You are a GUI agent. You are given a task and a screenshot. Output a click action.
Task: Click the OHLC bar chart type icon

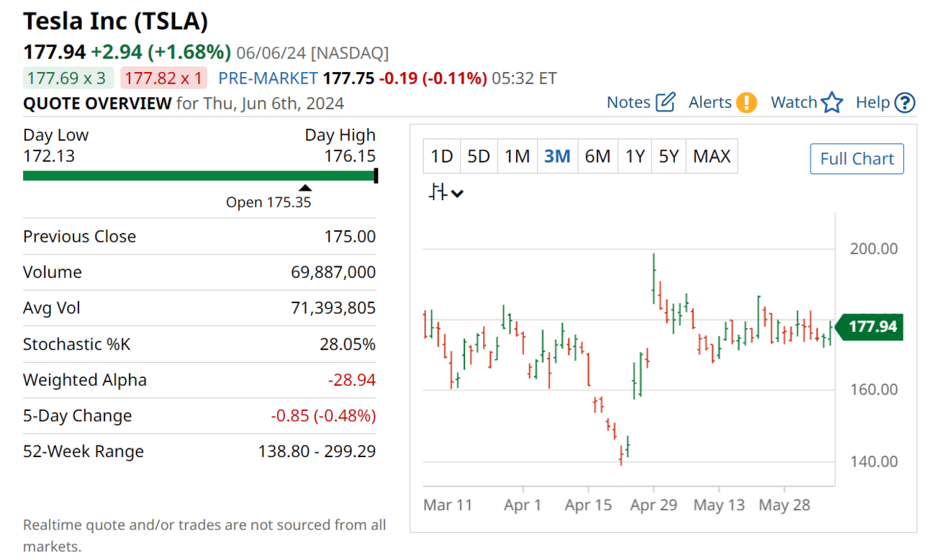coord(438,192)
